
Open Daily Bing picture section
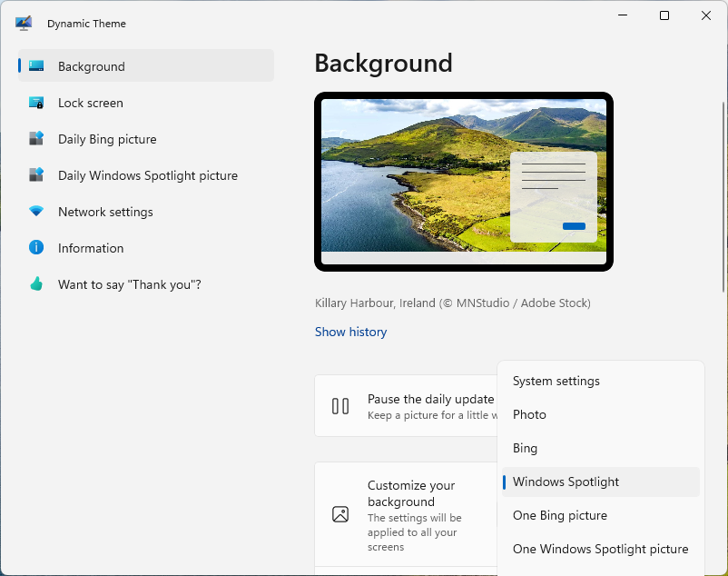(146, 139)
